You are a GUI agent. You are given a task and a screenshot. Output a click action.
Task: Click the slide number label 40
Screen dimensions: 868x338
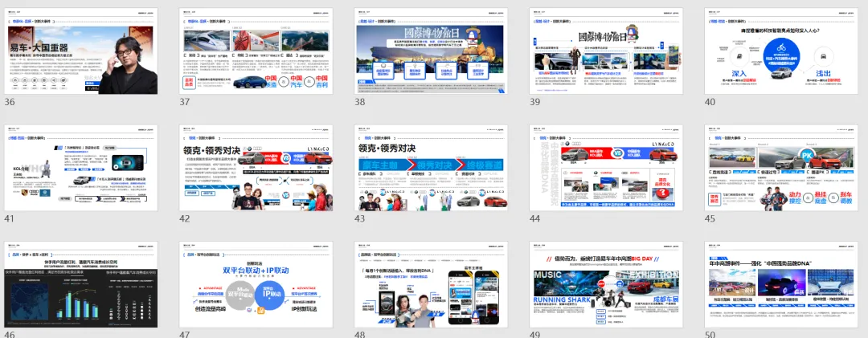click(x=710, y=102)
